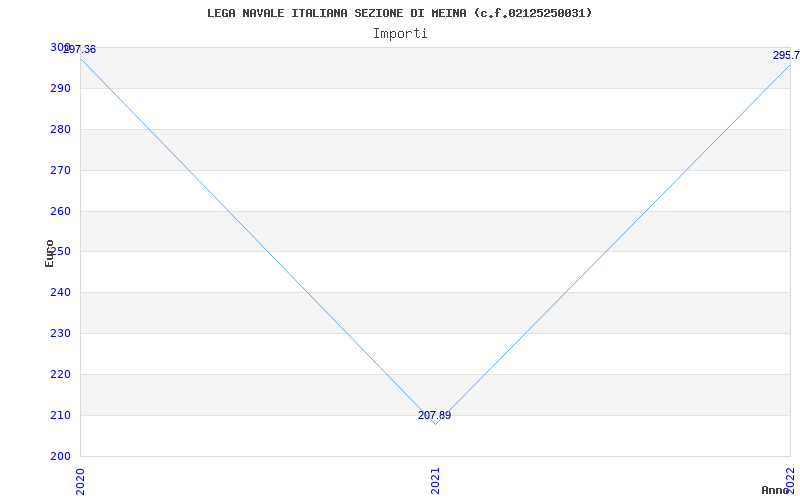
Task: Click the Euro y-axis title
Action: (x=49, y=254)
